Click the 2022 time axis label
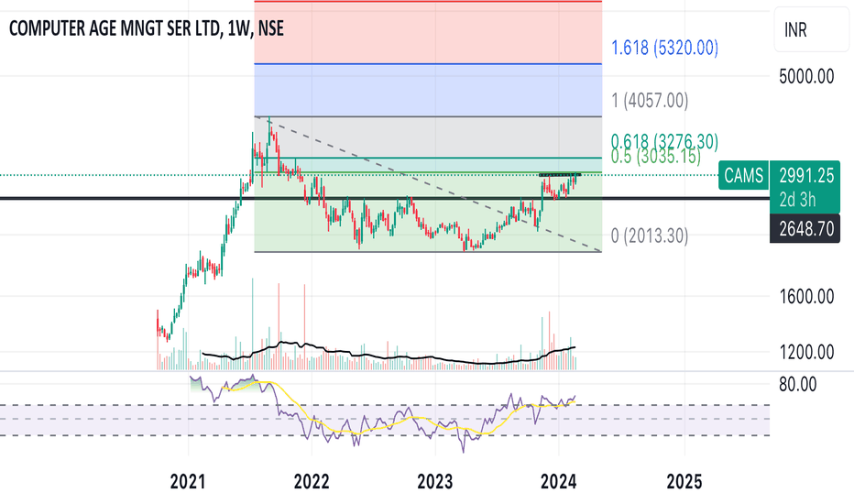854x504 pixels. click(x=312, y=482)
